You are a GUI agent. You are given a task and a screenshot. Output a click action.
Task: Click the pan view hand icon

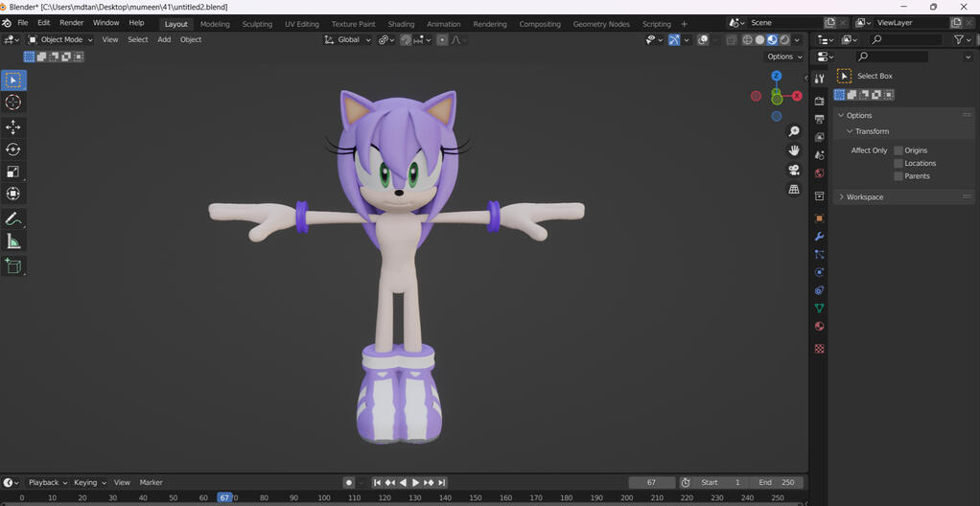click(x=794, y=150)
